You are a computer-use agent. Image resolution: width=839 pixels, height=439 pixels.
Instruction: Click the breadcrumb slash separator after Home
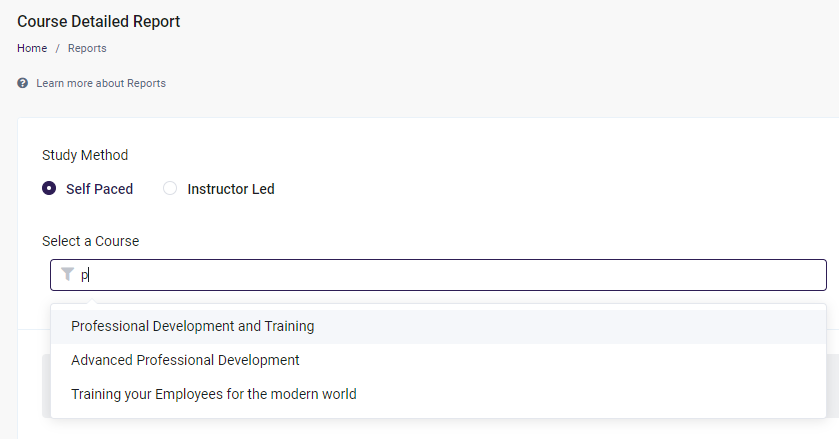coord(57,48)
